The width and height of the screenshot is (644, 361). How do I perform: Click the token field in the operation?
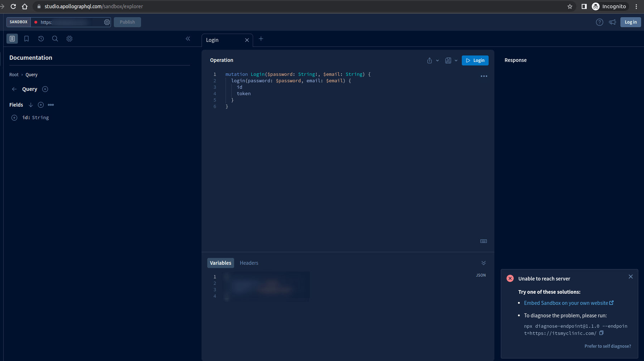pyautogui.click(x=244, y=94)
